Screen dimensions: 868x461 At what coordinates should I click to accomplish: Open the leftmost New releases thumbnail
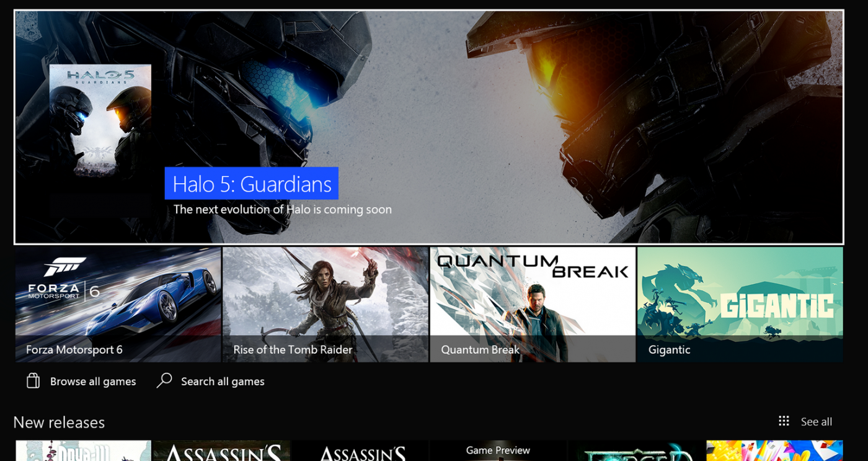coord(83,452)
